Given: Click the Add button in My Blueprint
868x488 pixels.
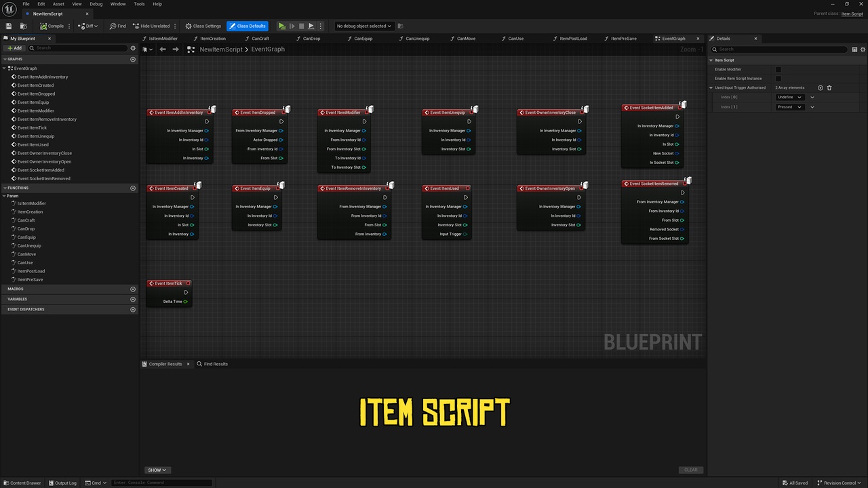Looking at the screenshot, I should pos(14,48).
